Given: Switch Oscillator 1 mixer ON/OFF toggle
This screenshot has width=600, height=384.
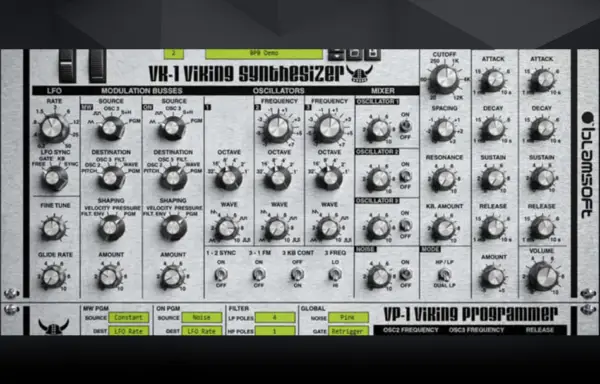Looking at the screenshot, I should pyautogui.click(x=405, y=125).
